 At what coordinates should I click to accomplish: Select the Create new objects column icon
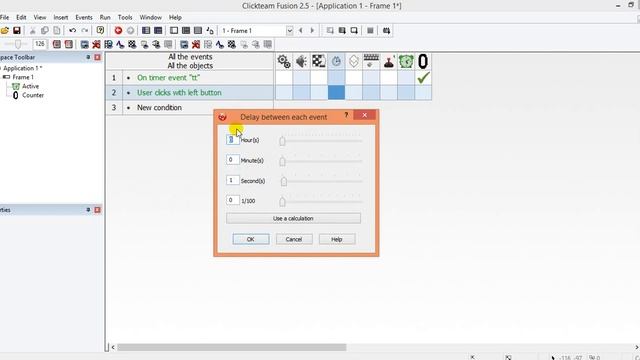click(353, 62)
